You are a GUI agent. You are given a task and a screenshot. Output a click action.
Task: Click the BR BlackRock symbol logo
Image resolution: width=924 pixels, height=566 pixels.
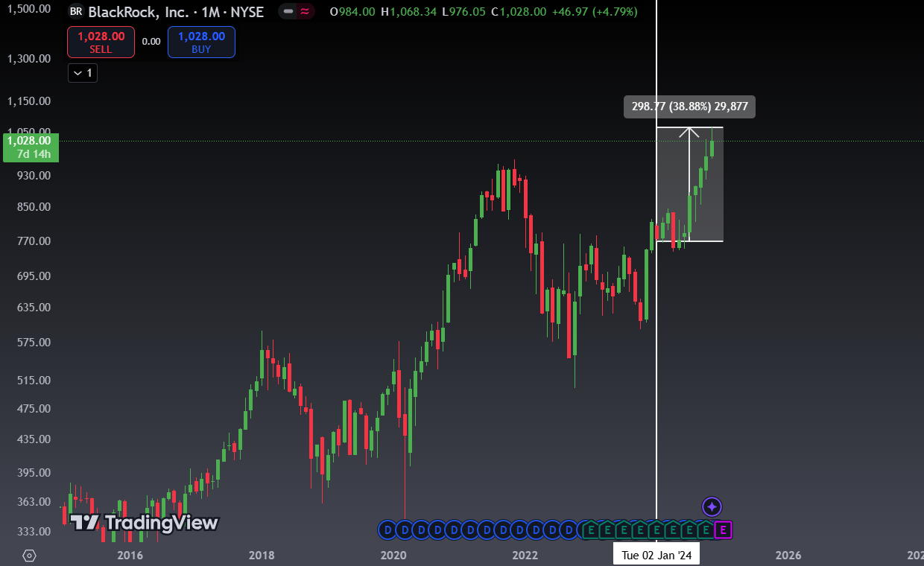(x=76, y=11)
